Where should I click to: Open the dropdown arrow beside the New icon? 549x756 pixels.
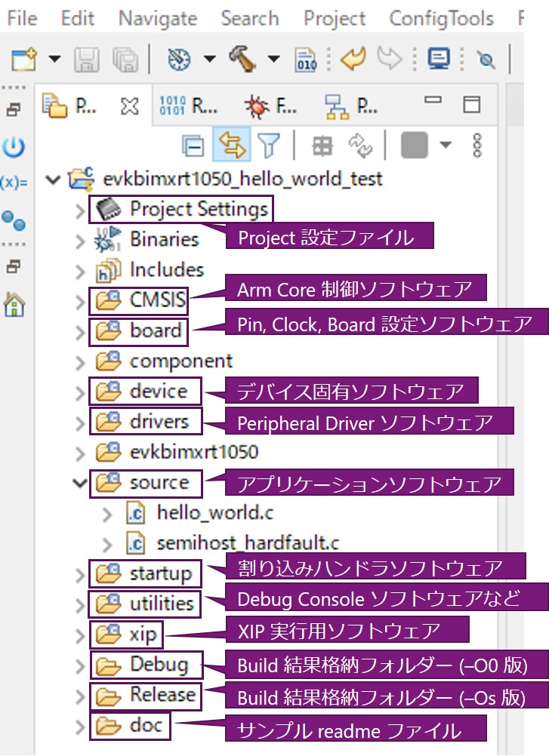tap(54, 59)
